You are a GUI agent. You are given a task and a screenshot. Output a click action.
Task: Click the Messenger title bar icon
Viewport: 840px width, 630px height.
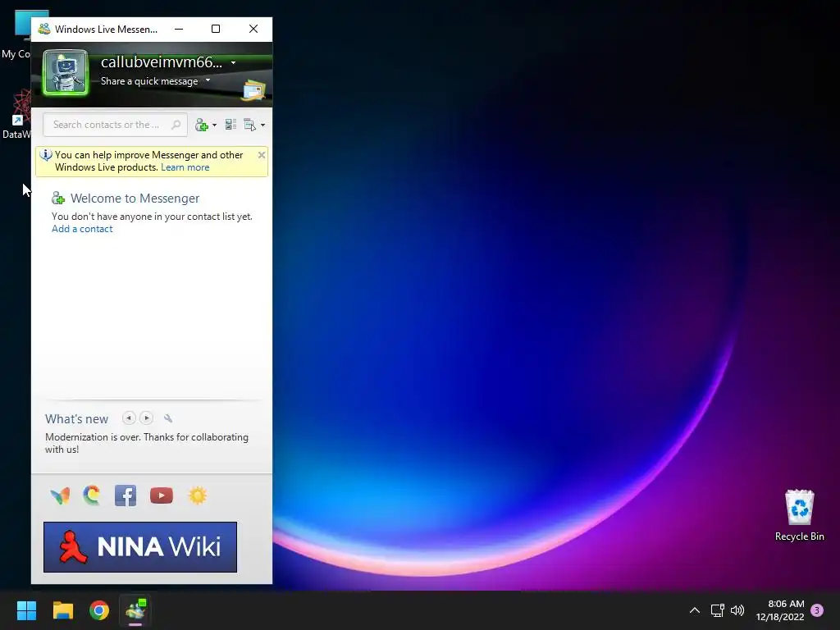(44, 29)
